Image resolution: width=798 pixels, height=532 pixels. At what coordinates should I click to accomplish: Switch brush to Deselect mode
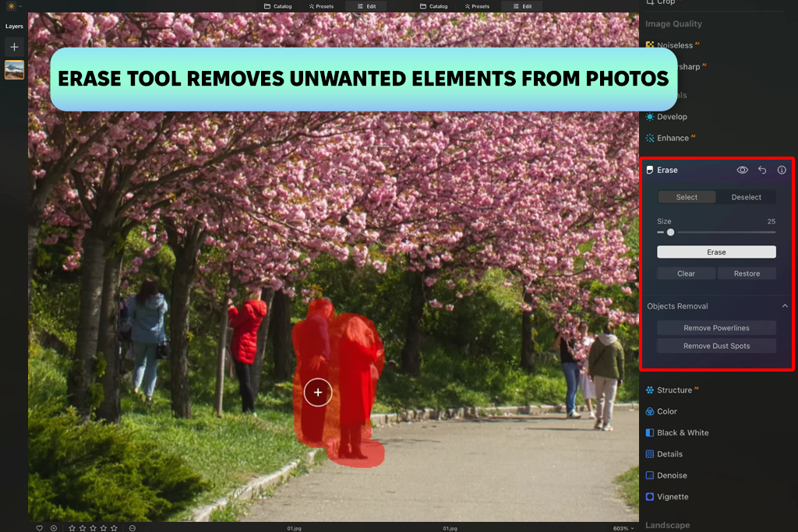tap(746, 197)
